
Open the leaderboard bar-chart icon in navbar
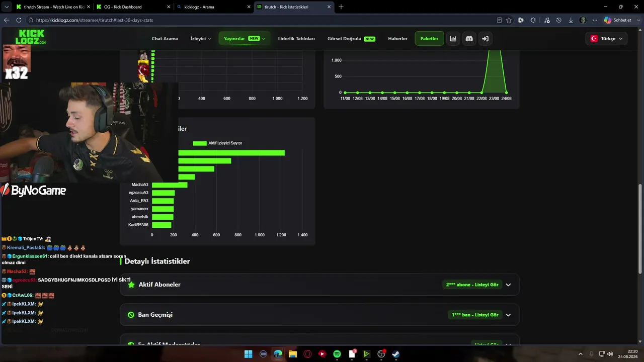point(453,39)
